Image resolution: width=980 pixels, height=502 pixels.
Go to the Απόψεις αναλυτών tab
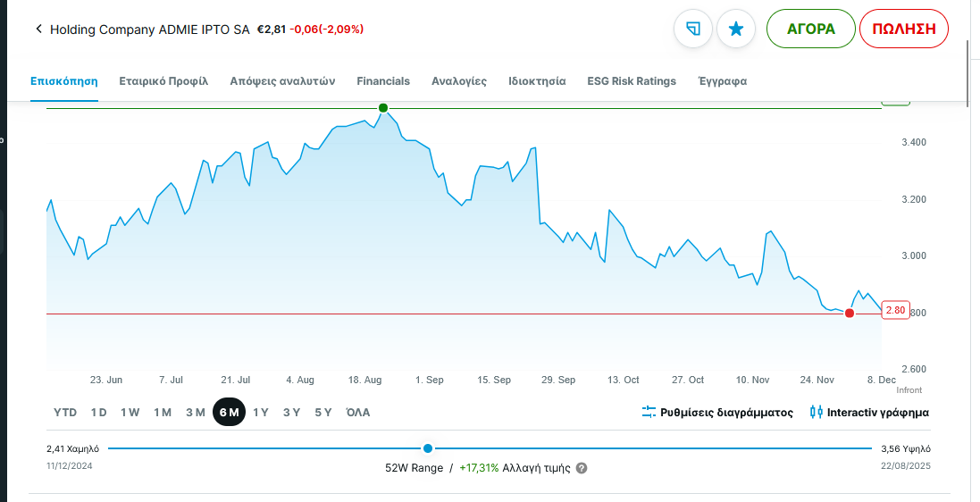pyautogui.click(x=282, y=81)
